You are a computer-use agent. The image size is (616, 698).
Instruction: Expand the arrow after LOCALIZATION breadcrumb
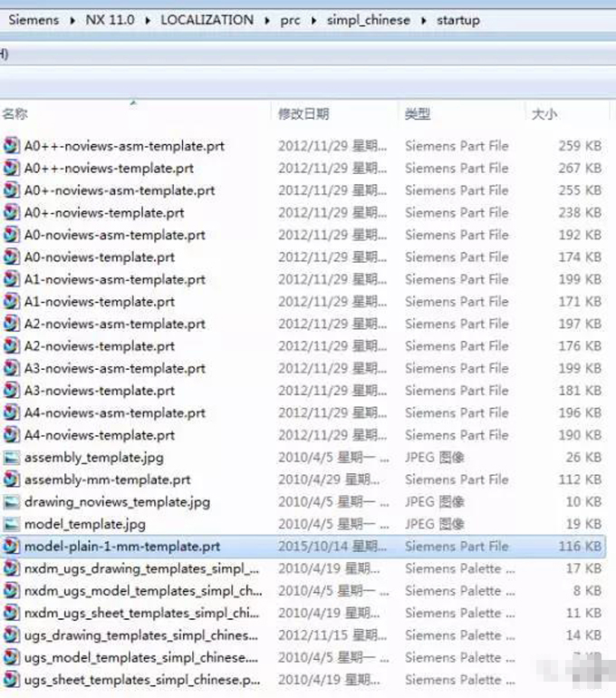coord(267,20)
